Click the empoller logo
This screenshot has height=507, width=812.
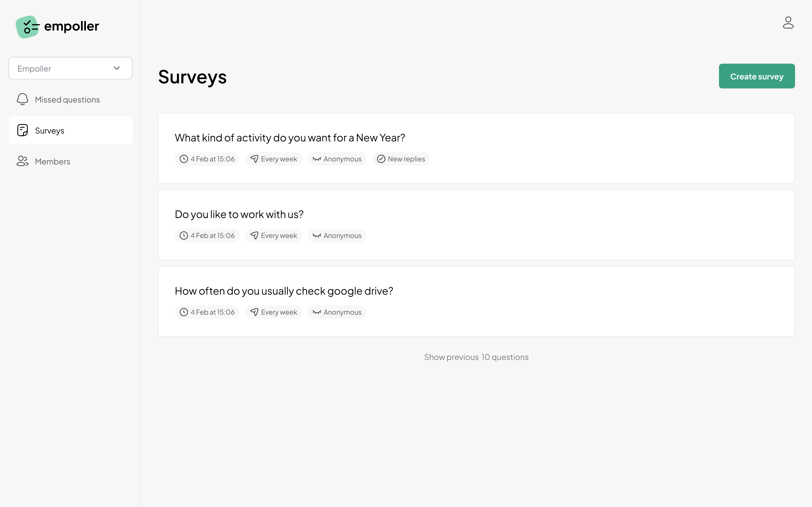(x=58, y=27)
